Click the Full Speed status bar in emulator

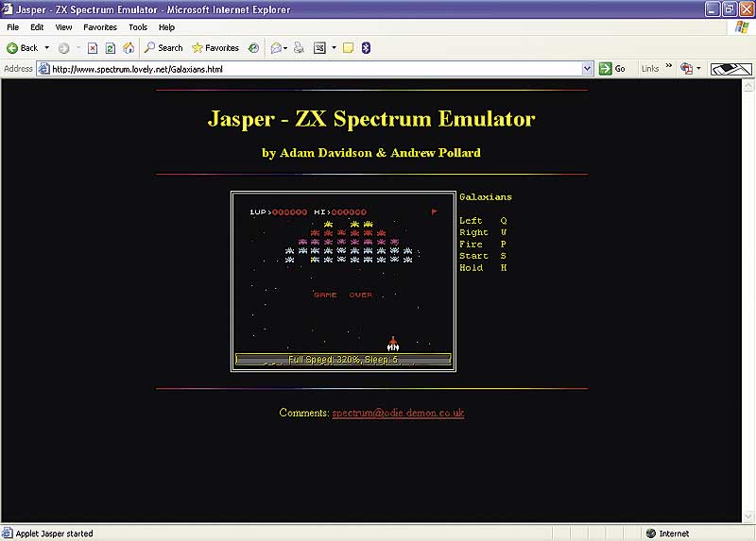click(343, 360)
